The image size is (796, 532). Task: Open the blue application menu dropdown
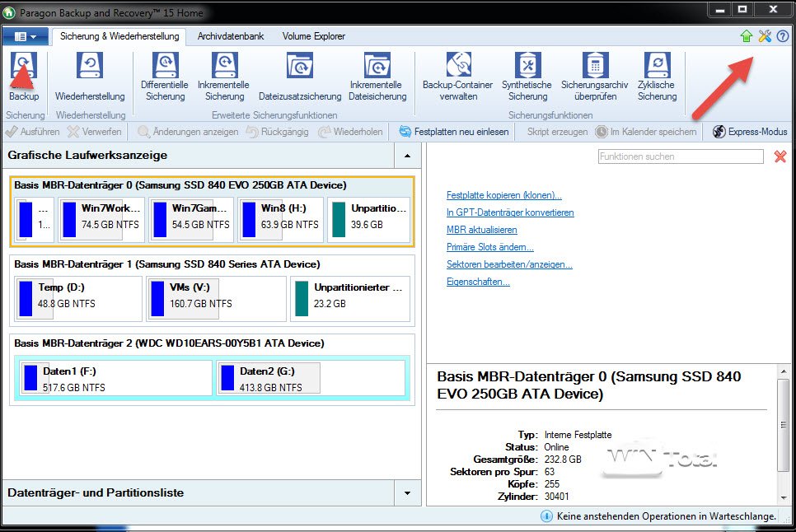(26, 36)
